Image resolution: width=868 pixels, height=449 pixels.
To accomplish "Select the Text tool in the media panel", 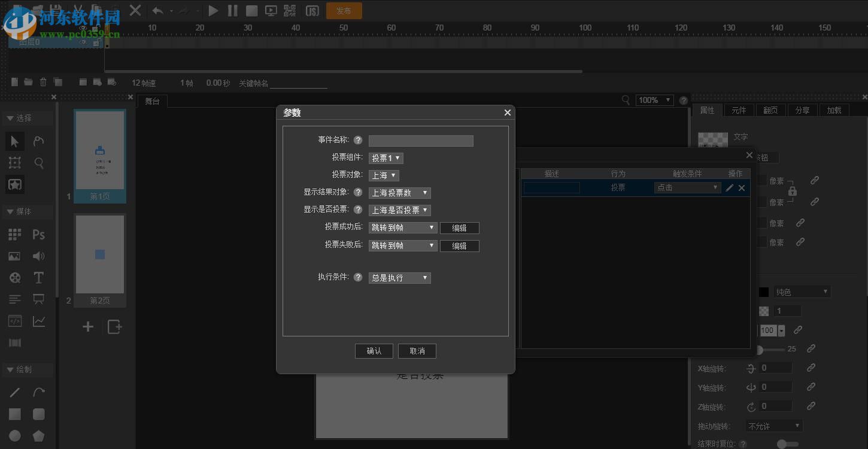I will [x=38, y=277].
